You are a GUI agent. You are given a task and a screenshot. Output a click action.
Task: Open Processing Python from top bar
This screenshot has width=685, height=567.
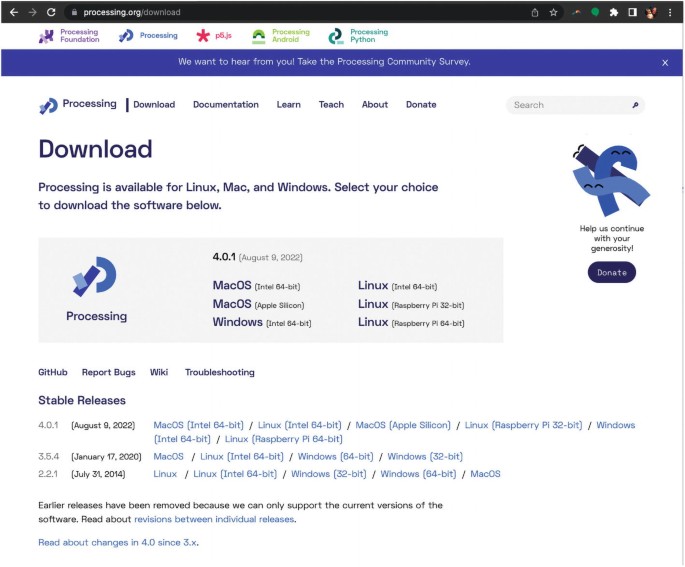pos(357,36)
